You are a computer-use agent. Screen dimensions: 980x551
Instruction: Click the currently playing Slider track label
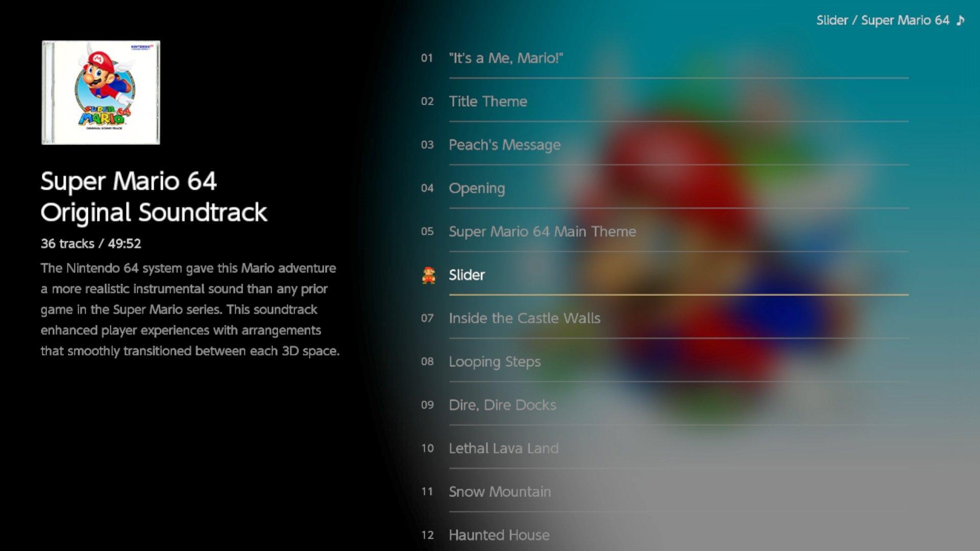[x=467, y=274]
